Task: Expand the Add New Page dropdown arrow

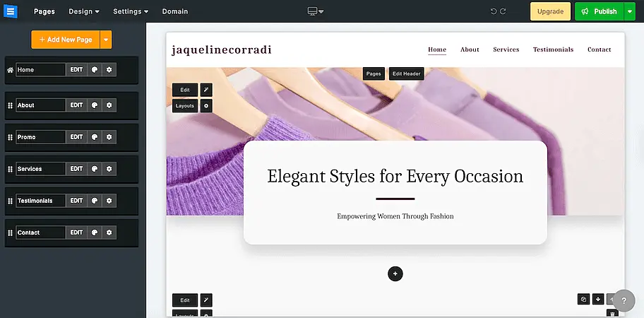Action: click(x=106, y=40)
